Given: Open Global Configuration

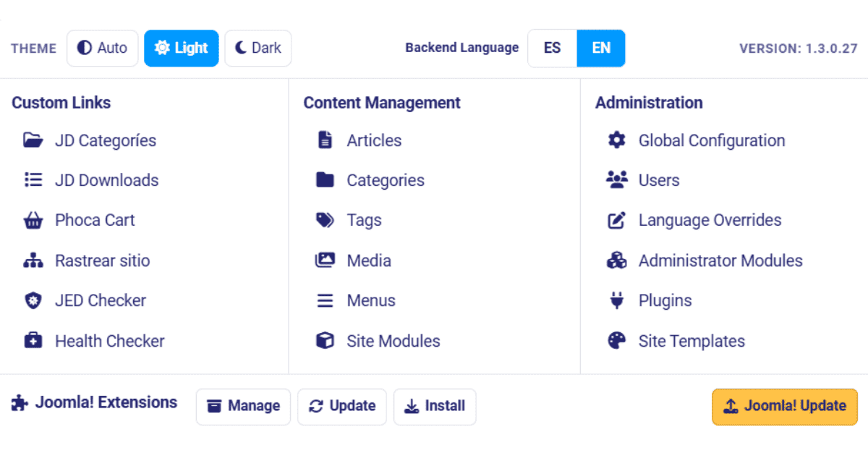Looking at the screenshot, I should (712, 140).
